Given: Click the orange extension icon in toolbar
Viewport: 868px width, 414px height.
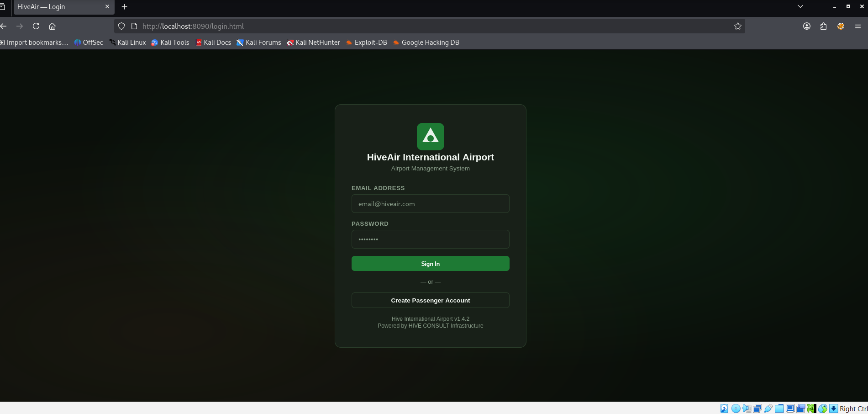Looking at the screenshot, I should [841, 26].
